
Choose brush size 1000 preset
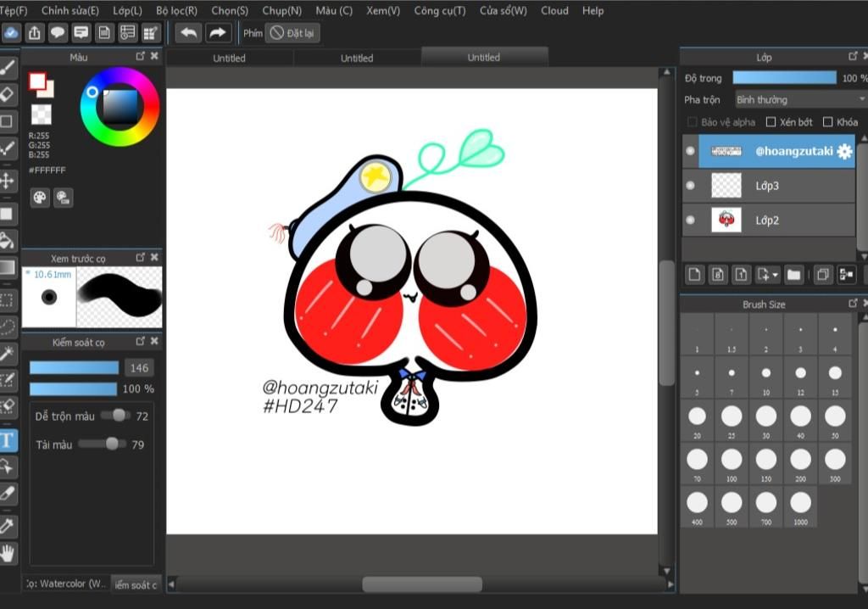(x=800, y=507)
